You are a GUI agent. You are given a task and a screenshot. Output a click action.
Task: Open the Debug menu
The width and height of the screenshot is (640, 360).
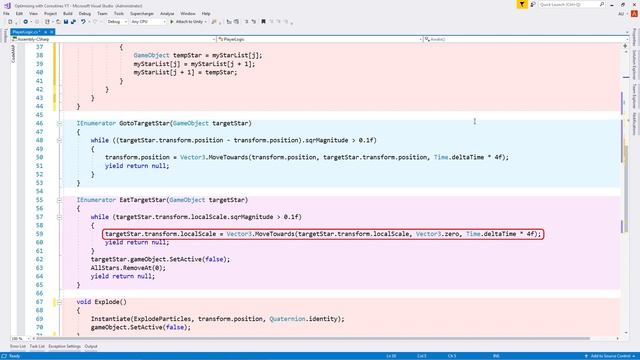[x=85, y=13]
